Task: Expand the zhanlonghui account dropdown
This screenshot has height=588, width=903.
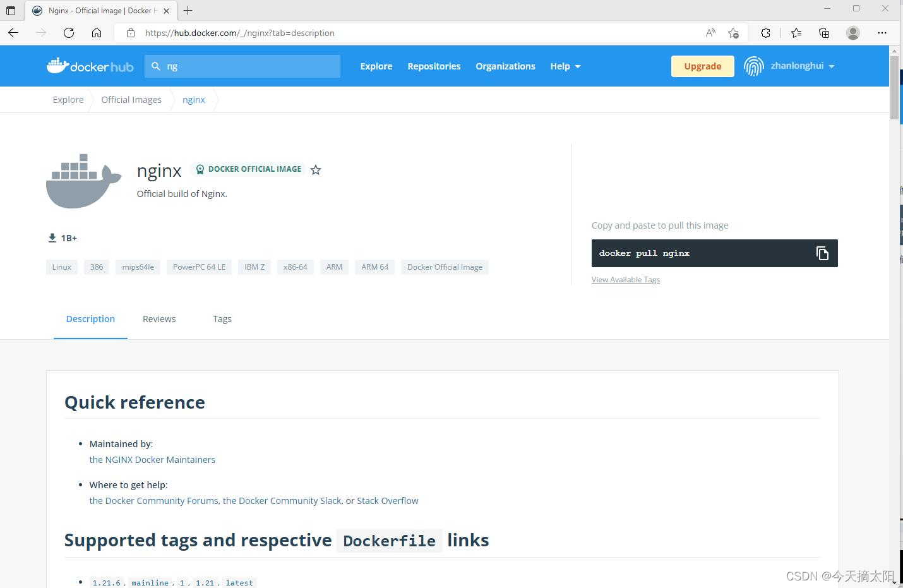Action: (802, 66)
